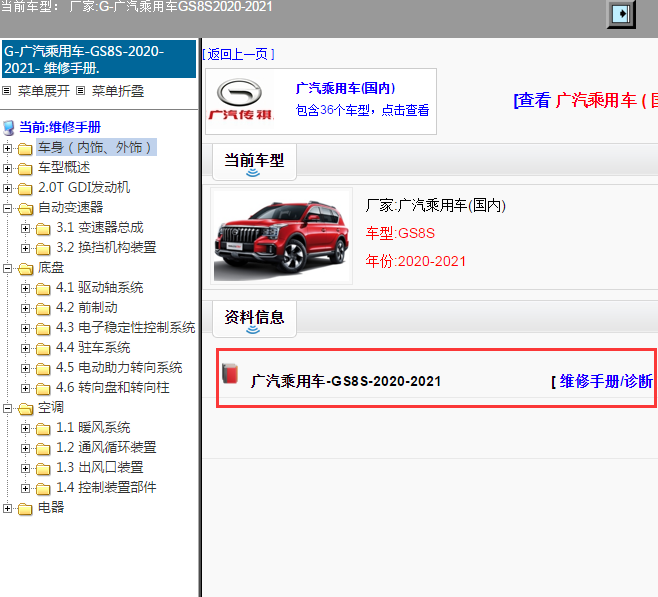Click the 返回上一页 link
The width and height of the screenshot is (658, 597).
[x=238, y=54]
